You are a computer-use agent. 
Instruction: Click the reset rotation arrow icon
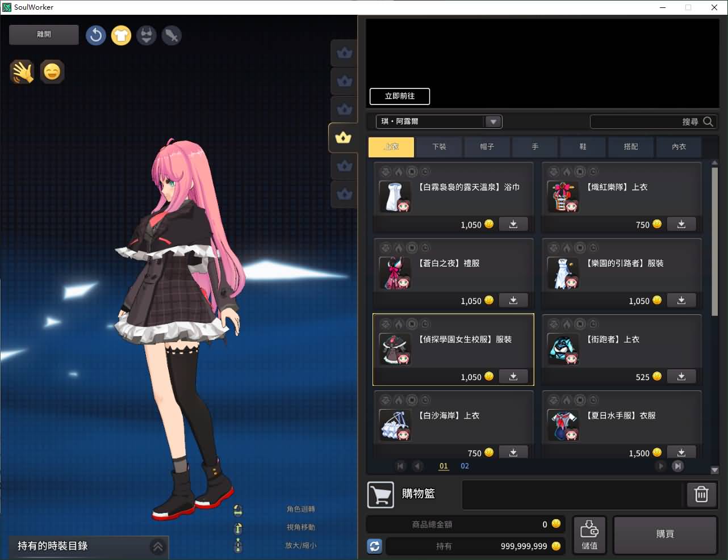click(x=96, y=35)
